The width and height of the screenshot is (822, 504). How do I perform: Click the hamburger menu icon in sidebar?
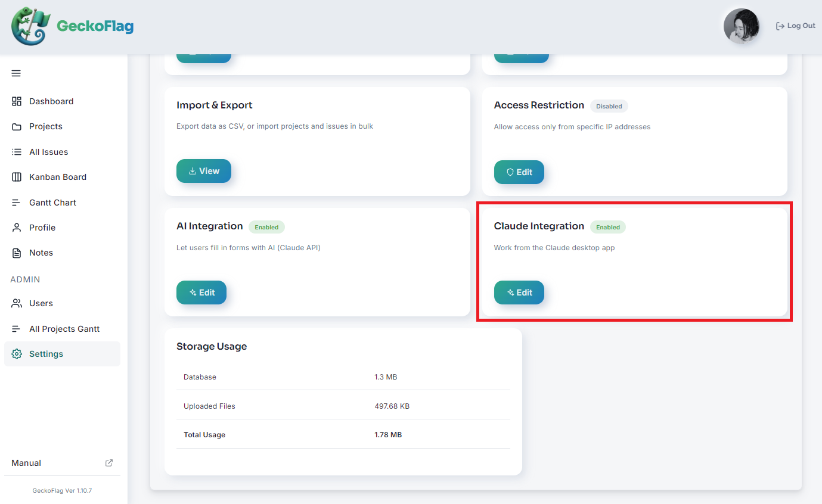point(16,73)
